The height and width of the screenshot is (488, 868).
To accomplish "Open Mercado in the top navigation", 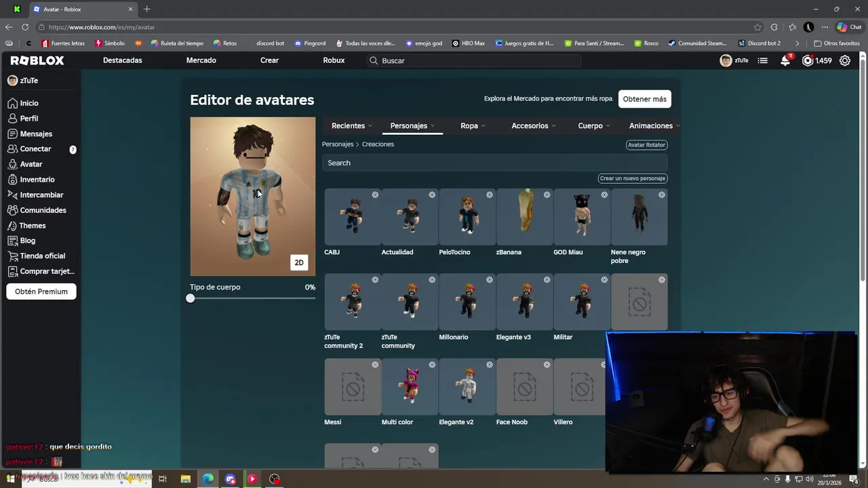I will click(x=201, y=60).
